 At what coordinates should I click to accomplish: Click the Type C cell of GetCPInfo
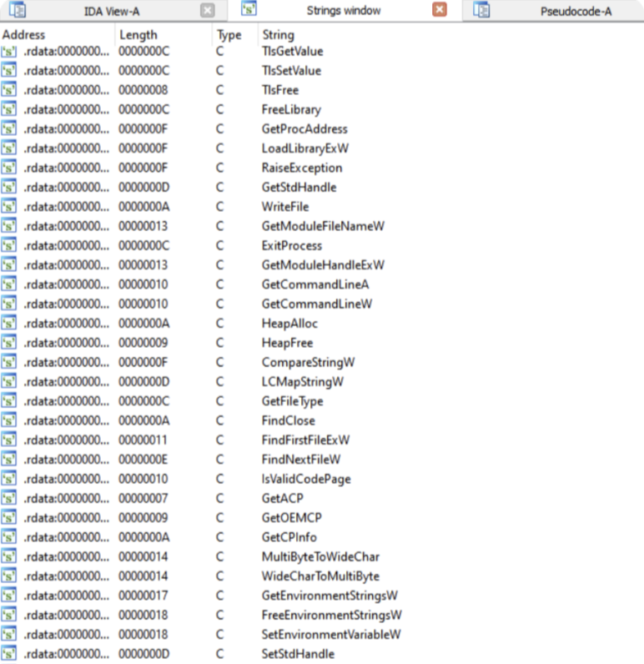pyautogui.click(x=219, y=537)
